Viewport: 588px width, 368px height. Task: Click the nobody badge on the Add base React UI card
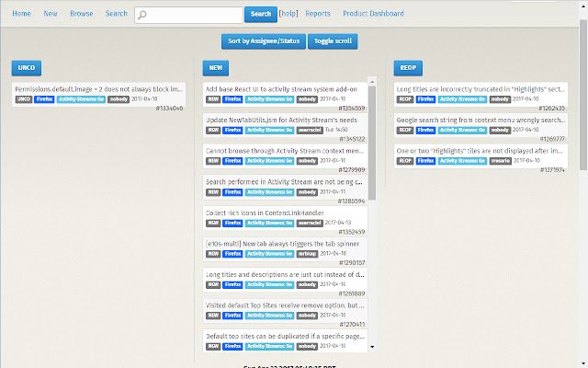pos(307,99)
